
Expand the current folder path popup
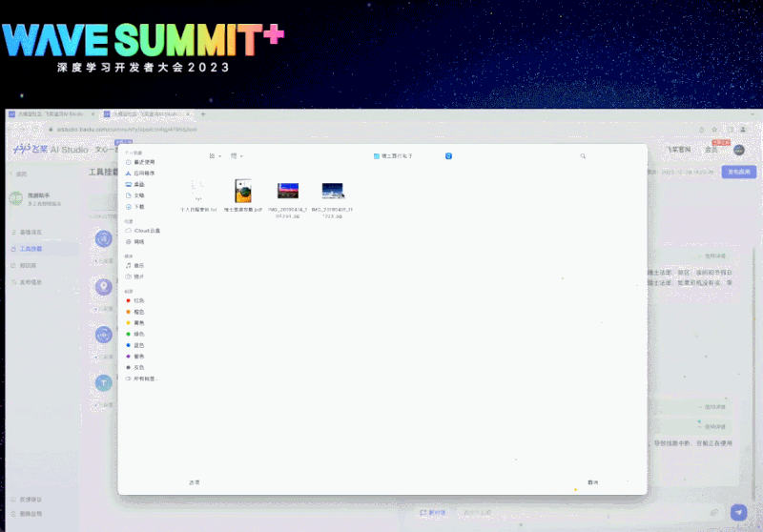pyautogui.click(x=448, y=155)
